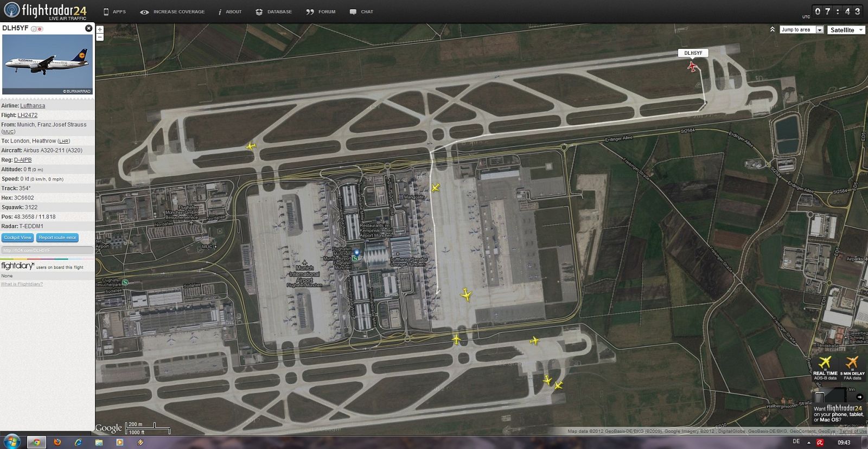Open the Jump to area dropdown

click(x=801, y=30)
